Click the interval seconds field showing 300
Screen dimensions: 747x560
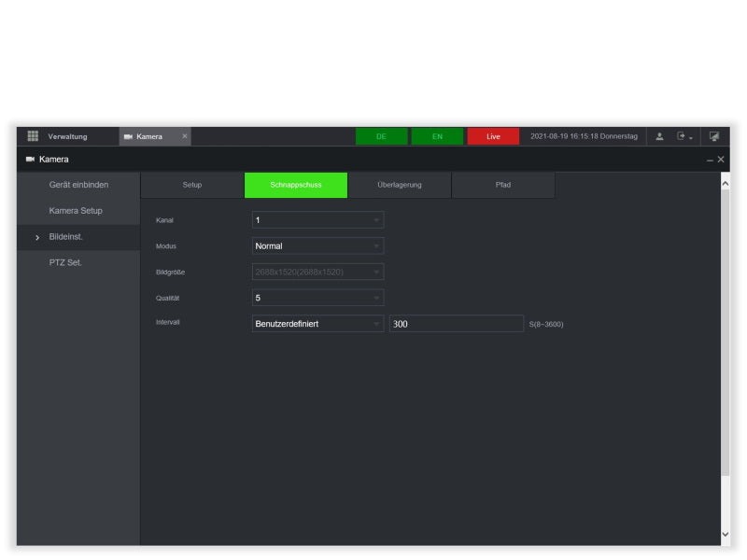point(456,324)
